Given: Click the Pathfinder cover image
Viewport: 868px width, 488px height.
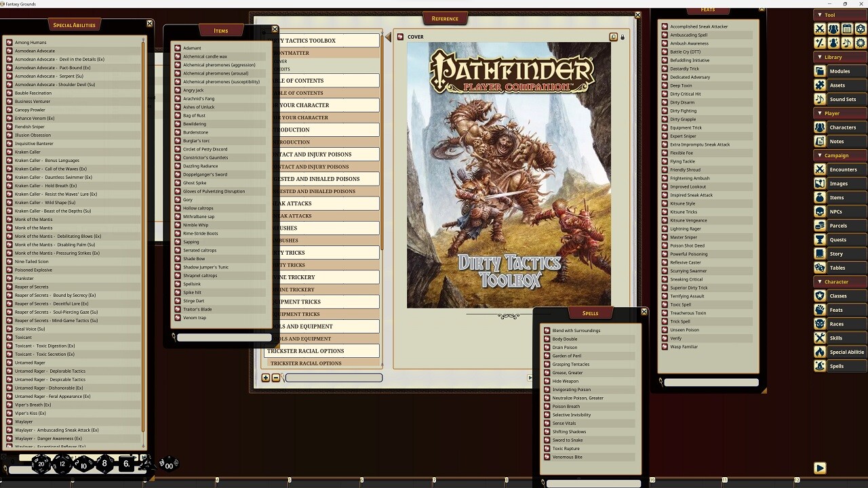Looking at the screenshot, I should pos(509,175).
